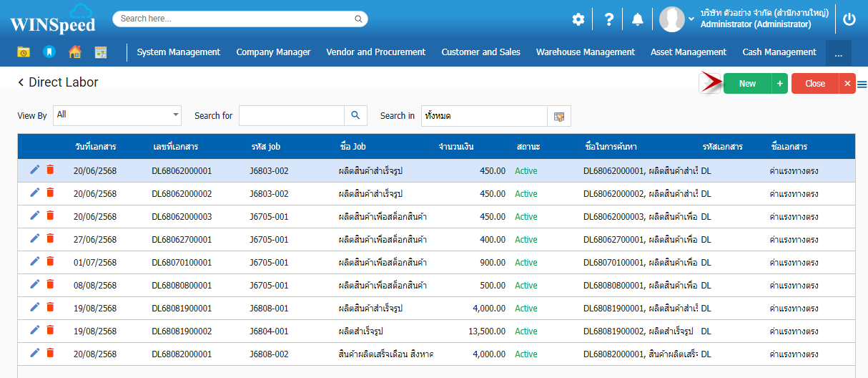
Task: Expand the View By dropdown
Action: pos(176,115)
